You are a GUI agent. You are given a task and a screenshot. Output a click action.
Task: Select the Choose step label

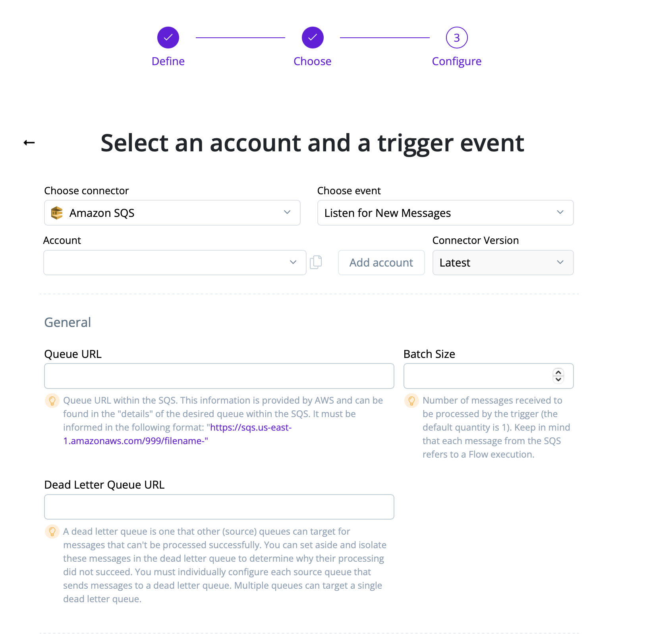click(x=313, y=61)
